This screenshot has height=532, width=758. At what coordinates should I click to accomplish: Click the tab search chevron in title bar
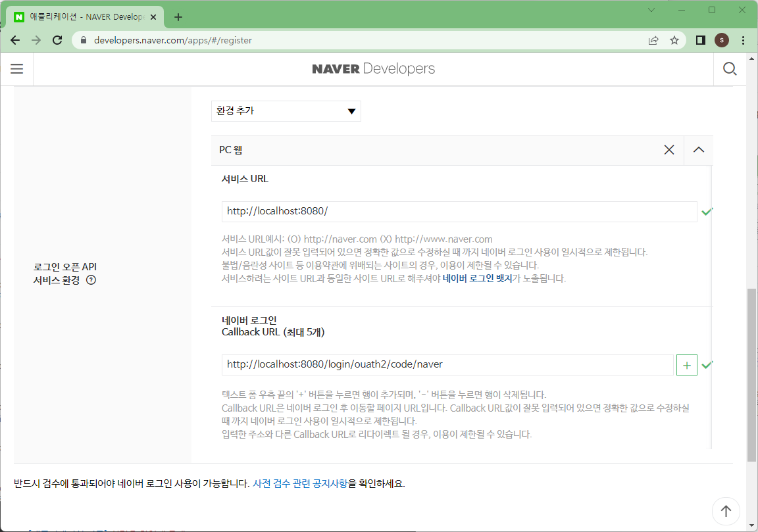tap(651, 10)
